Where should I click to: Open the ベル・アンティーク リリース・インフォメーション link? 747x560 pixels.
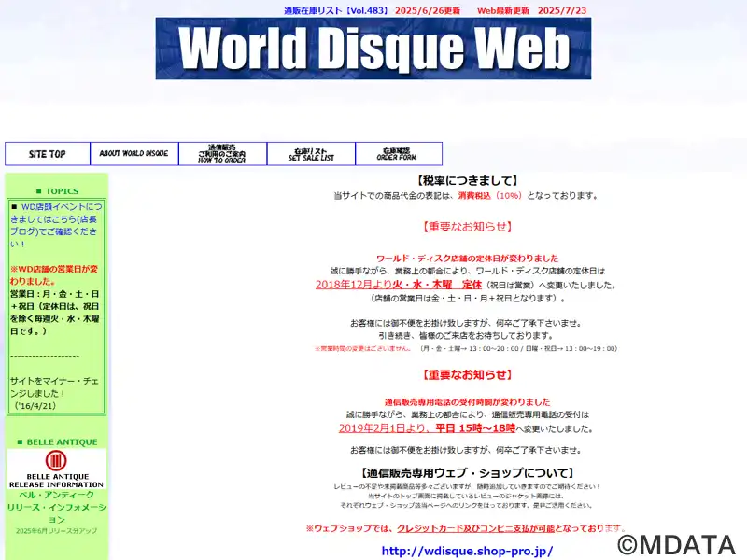(x=57, y=507)
